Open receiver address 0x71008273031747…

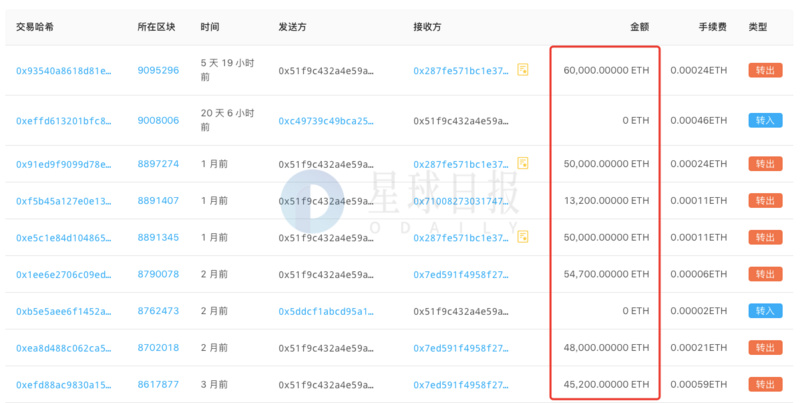[461, 201]
